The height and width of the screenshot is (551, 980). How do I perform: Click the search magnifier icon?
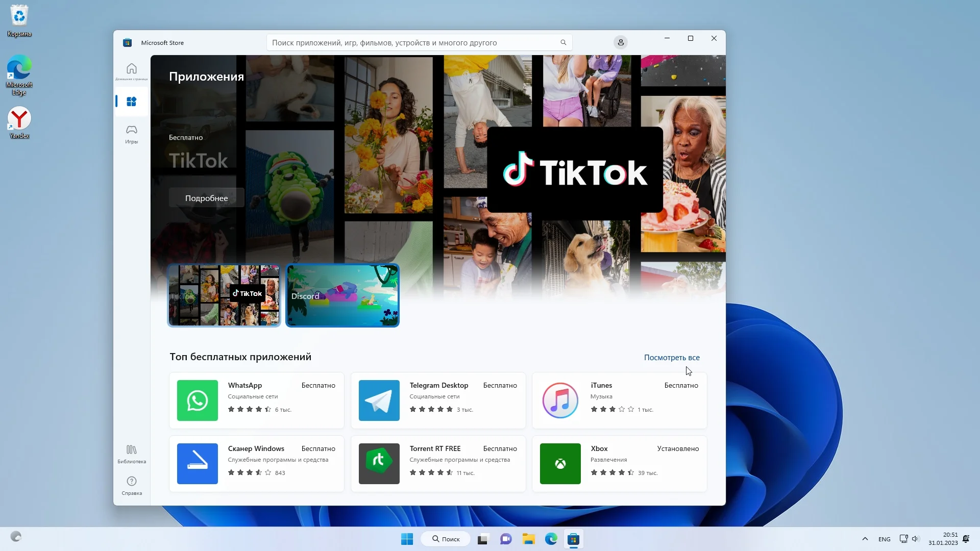point(563,42)
